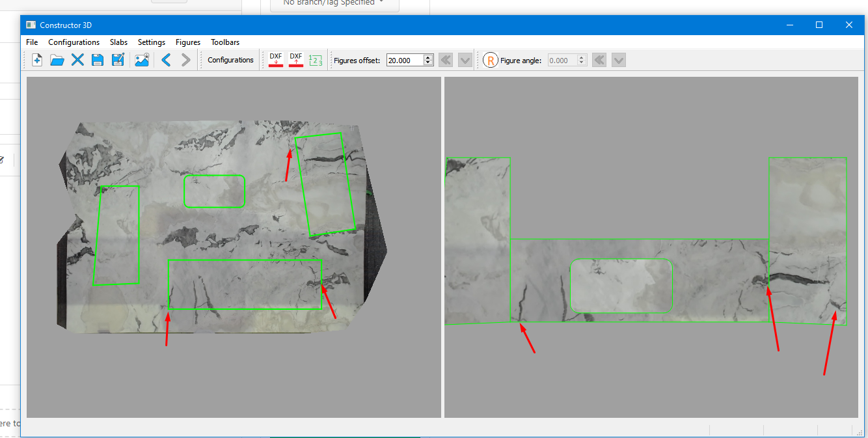This screenshot has width=868, height=438.
Task: Open the Toolbars menu
Action: 225,42
